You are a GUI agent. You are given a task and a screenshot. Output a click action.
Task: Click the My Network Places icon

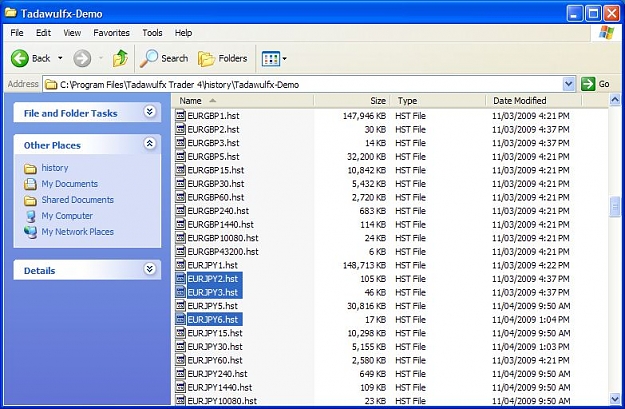[x=30, y=232]
